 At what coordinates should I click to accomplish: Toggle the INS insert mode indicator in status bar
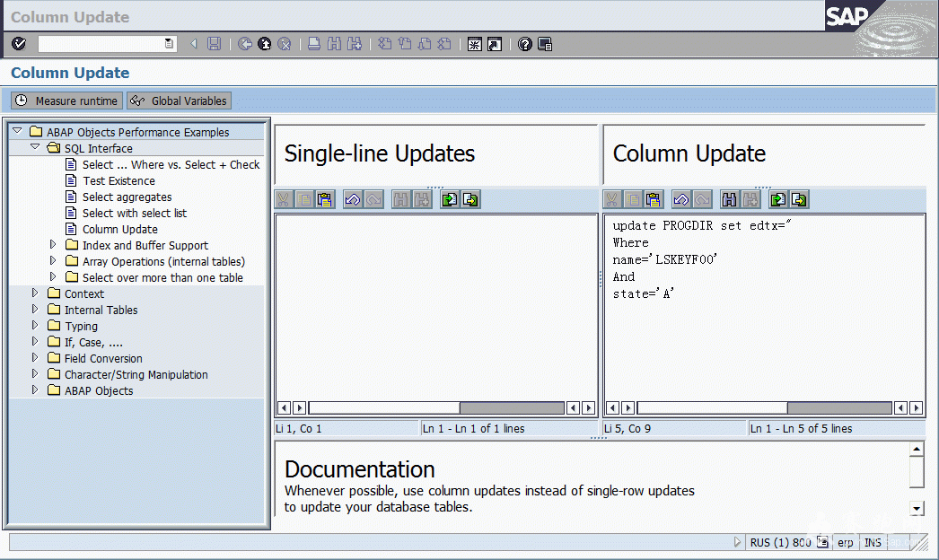click(x=873, y=542)
